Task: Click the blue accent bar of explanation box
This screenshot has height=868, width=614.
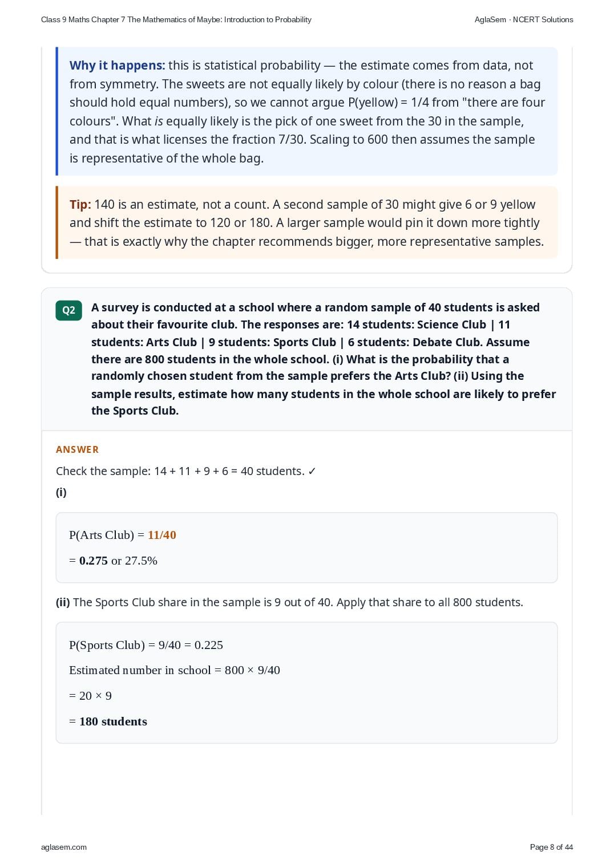Action: tap(57, 111)
